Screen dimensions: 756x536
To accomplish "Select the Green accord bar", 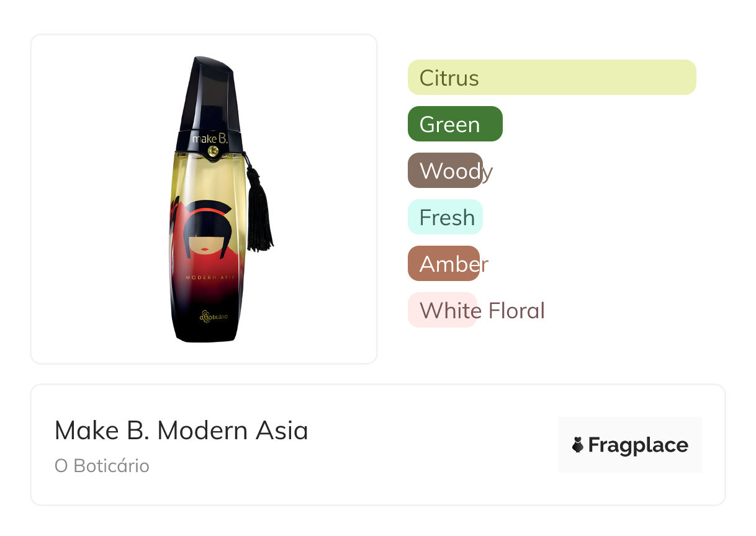I will pos(454,124).
